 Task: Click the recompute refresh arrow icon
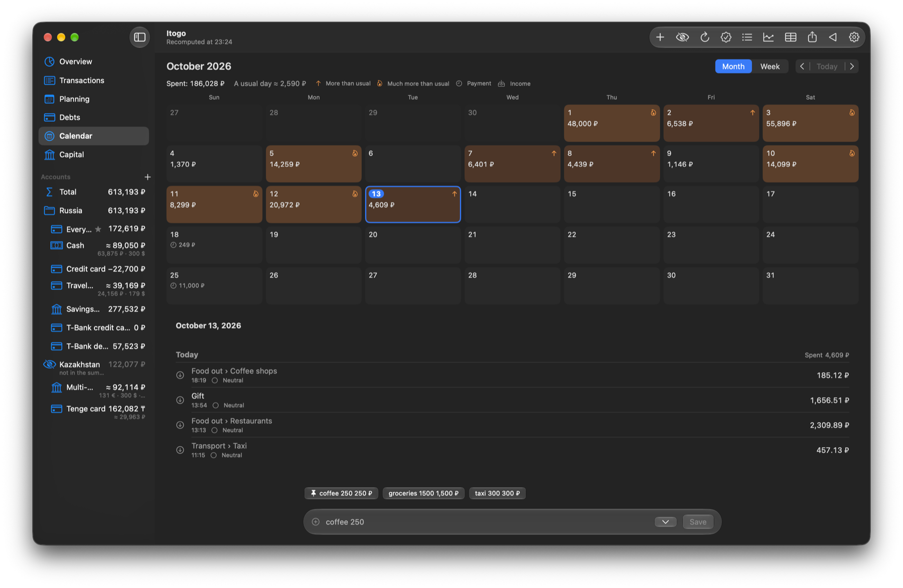coord(704,37)
